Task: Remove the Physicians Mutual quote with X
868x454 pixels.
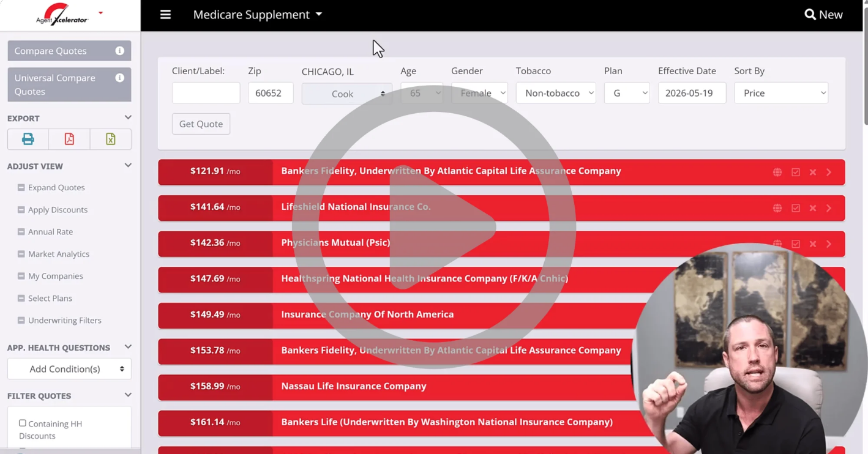Action: 813,244
